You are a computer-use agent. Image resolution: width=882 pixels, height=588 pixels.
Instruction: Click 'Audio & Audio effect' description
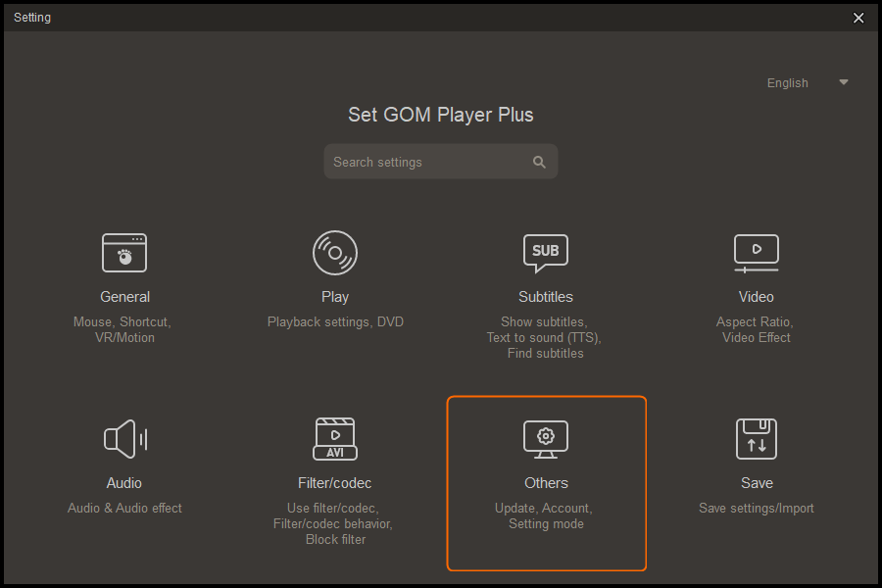pyautogui.click(x=124, y=508)
